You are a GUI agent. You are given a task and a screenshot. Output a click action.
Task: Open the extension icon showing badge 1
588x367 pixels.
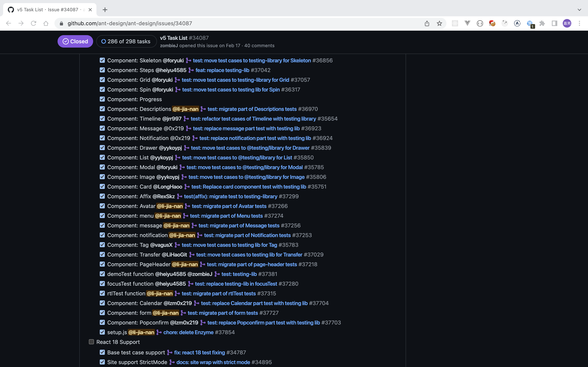[530, 23]
